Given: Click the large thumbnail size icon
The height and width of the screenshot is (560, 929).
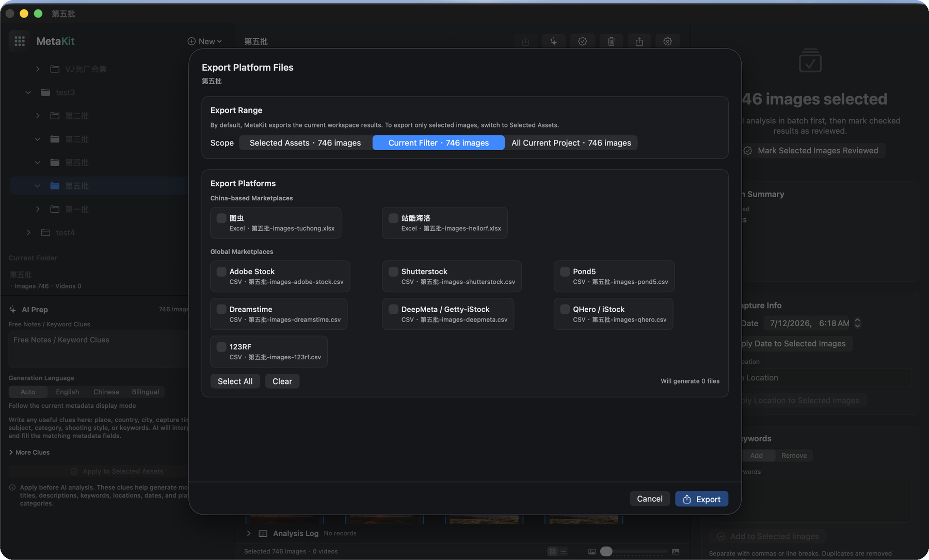Looking at the screenshot, I should 676,551.
